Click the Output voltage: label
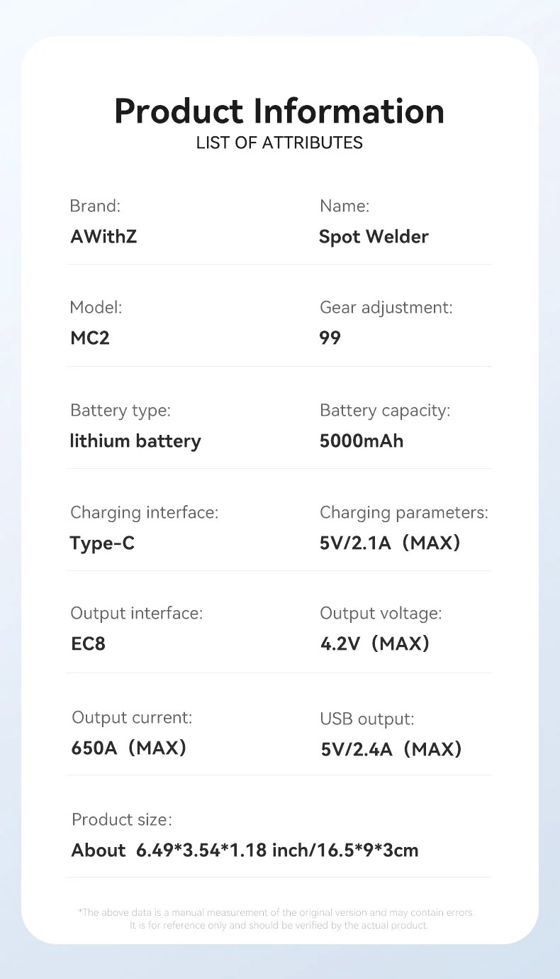 (x=381, y=613)
